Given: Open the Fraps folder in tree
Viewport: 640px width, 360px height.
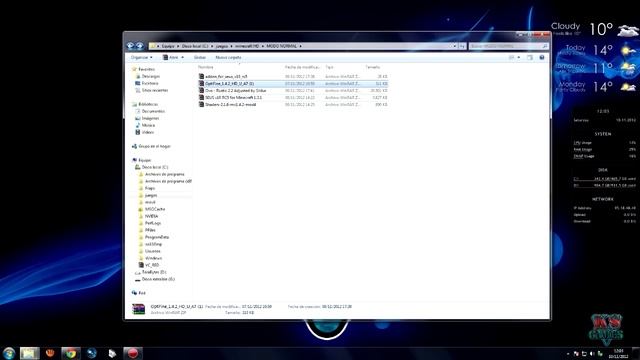Looking at the screenshot, I should coord(150,188).
